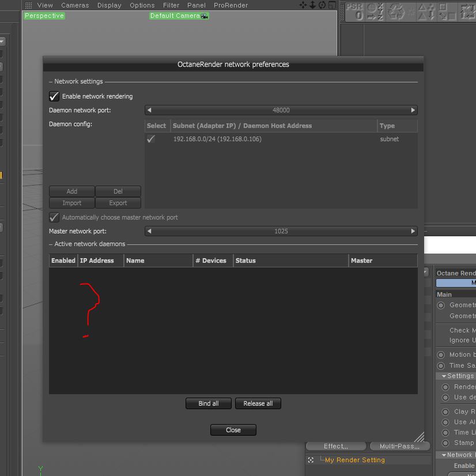Decrease Master network port with left arrow

coord(149,231)
